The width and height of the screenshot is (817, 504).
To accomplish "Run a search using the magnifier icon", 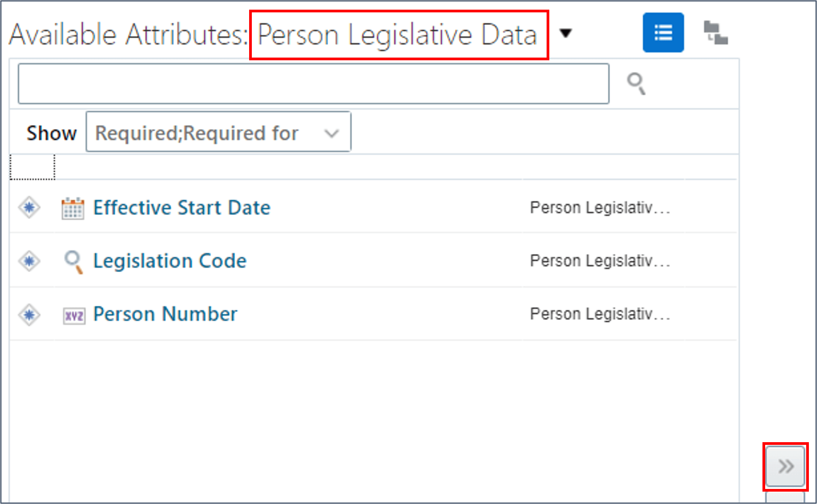I will (636, 83).
